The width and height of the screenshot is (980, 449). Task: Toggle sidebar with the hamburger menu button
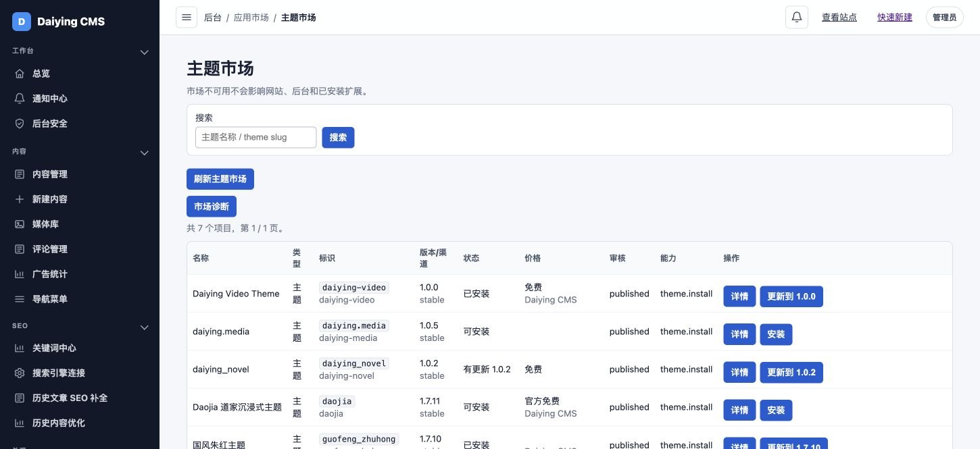pyautogui.click(x=187, y=18)
